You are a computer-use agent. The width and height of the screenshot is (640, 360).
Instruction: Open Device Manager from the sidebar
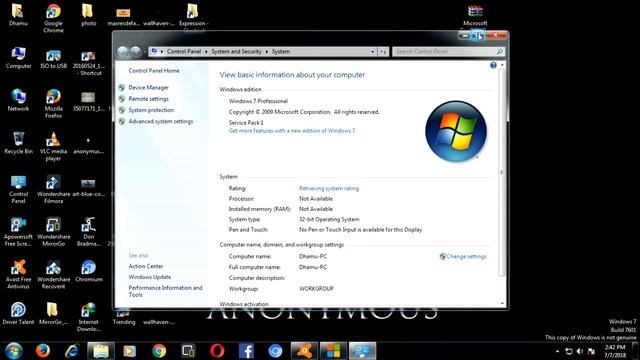tap(148, 87)
